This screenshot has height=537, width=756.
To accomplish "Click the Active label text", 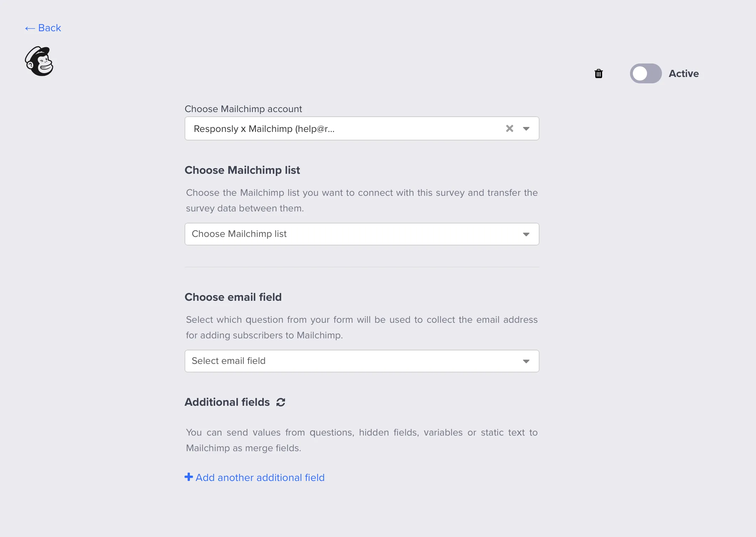I will click(684, 73).
